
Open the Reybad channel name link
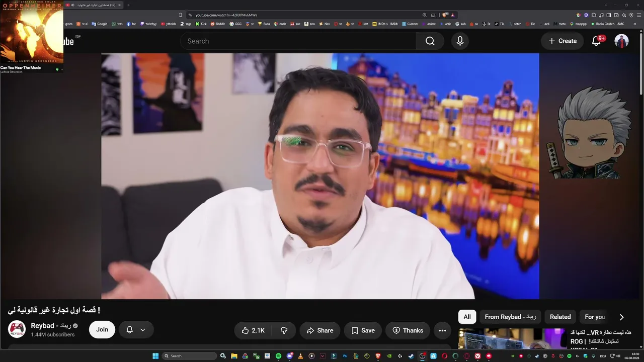(x=51, y=326)
